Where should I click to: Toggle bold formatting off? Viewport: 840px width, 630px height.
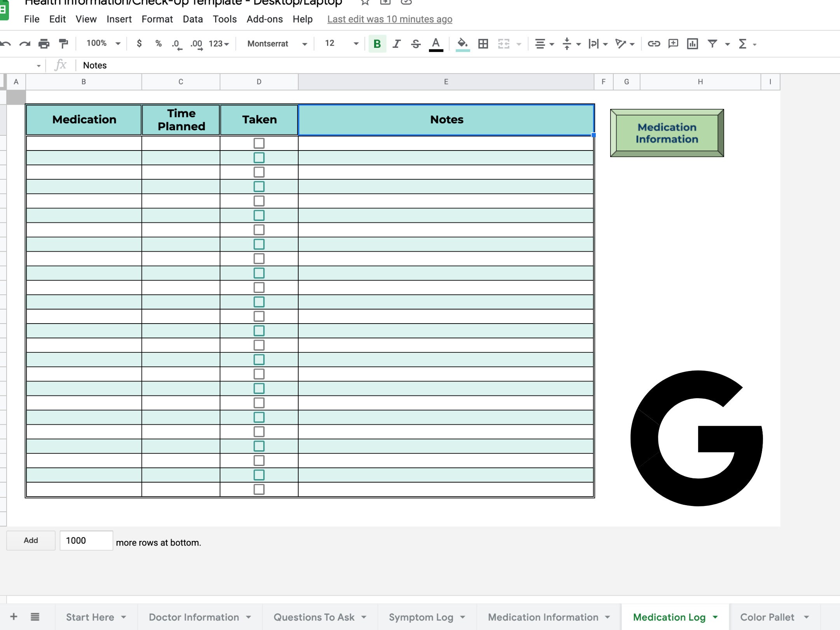pos(376,44)
